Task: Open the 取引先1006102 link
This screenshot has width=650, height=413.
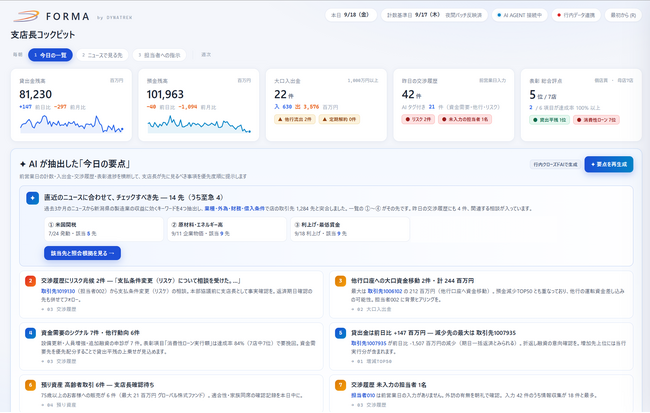Action: pos(385,292)
